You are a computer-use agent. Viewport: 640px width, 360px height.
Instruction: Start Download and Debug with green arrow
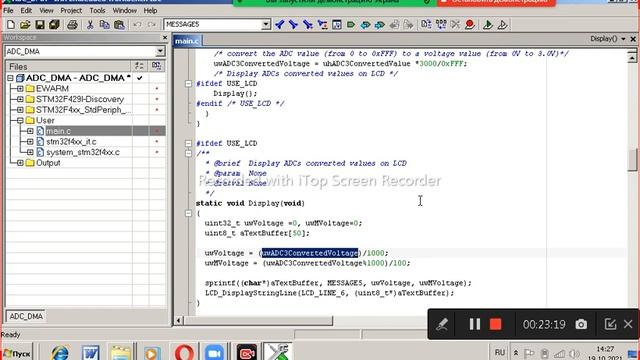pos(488,24)
